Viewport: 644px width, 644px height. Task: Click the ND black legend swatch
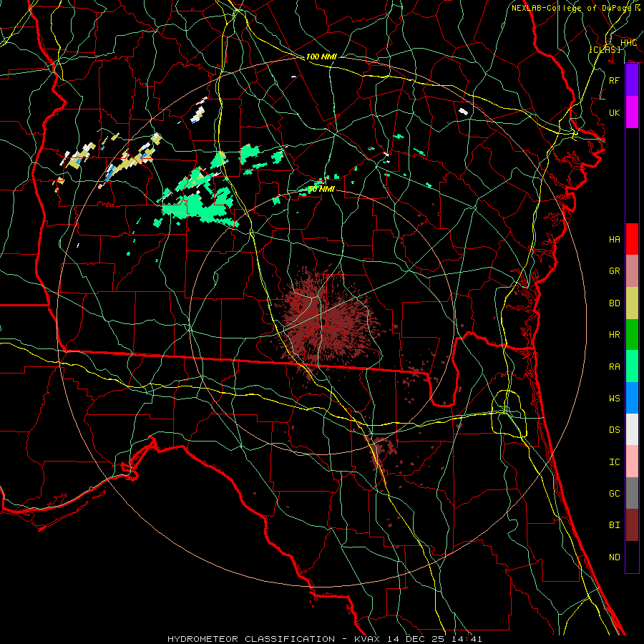pyautogui.click(x=632, y=557)
